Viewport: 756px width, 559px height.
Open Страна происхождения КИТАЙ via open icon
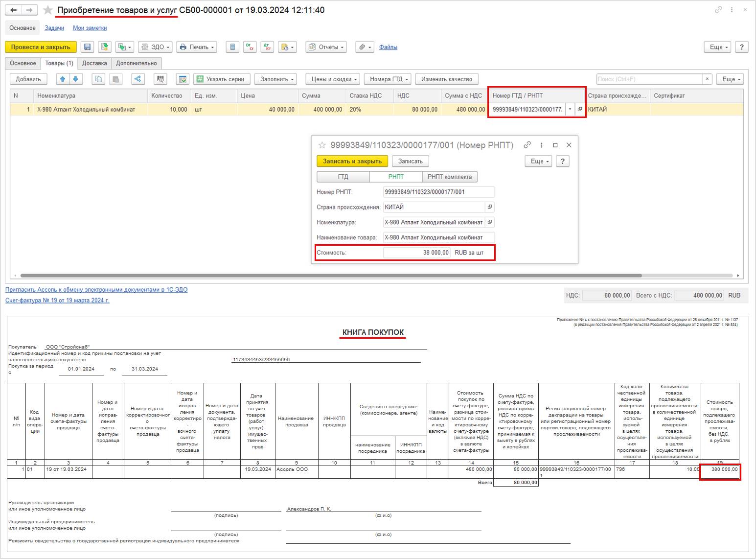coord(490,207)
